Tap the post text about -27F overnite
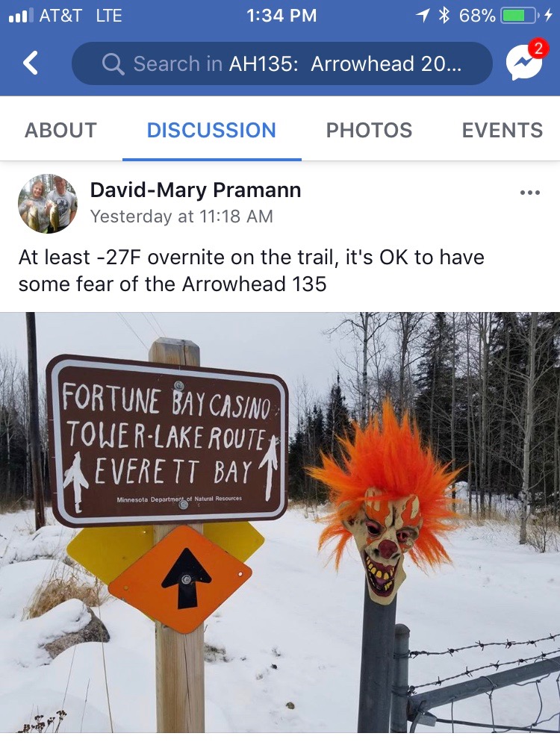The image size is (560, 742). (x=252, y=271)
